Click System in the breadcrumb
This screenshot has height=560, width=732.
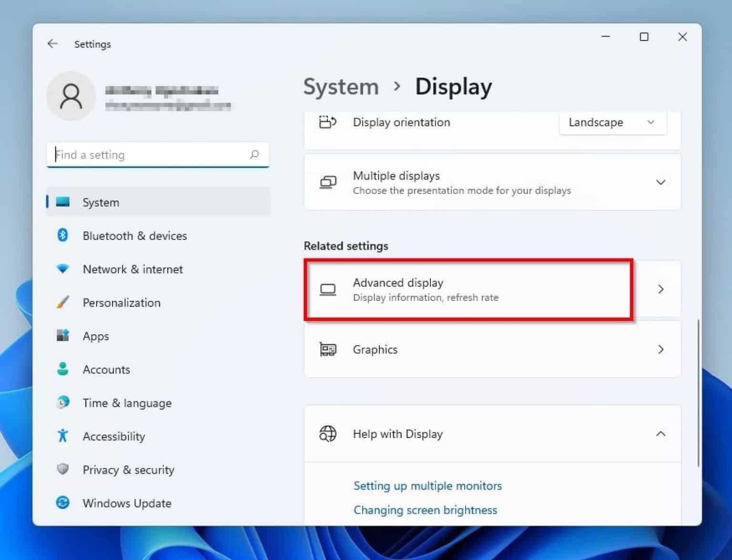pyautogui.click(x=341, y=87)
